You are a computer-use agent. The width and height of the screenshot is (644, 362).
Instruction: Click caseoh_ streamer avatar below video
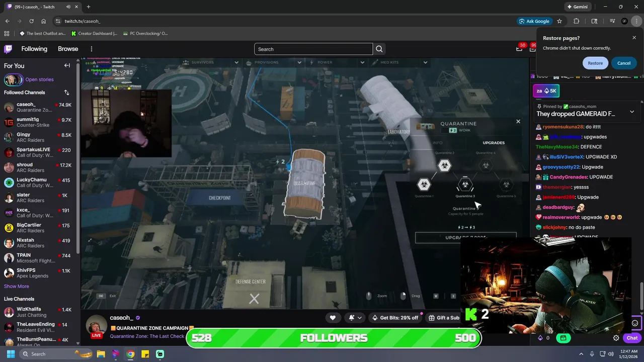pos(97,326)
